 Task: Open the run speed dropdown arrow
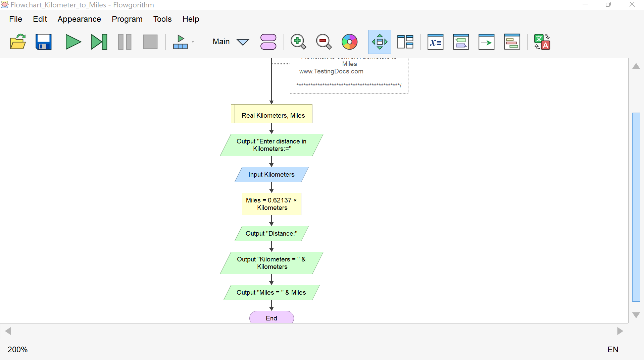(x=193, y=42)
